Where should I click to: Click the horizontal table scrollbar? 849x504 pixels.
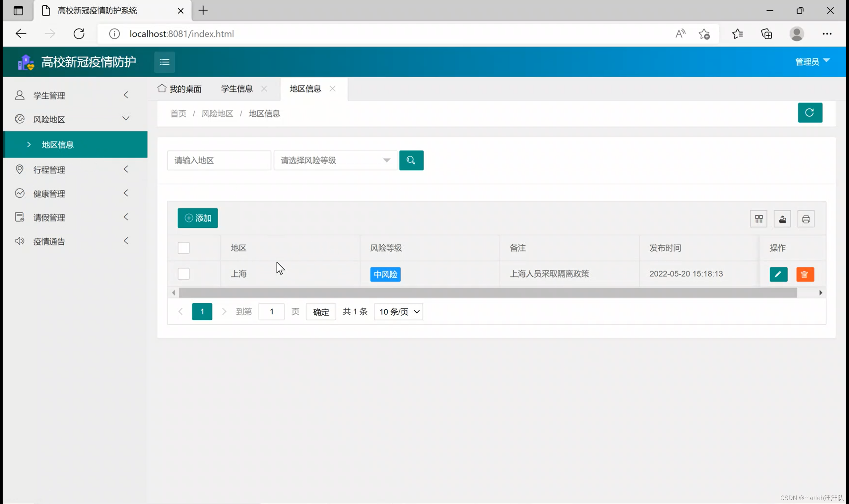pyautogui.click(x=488, y=293)
